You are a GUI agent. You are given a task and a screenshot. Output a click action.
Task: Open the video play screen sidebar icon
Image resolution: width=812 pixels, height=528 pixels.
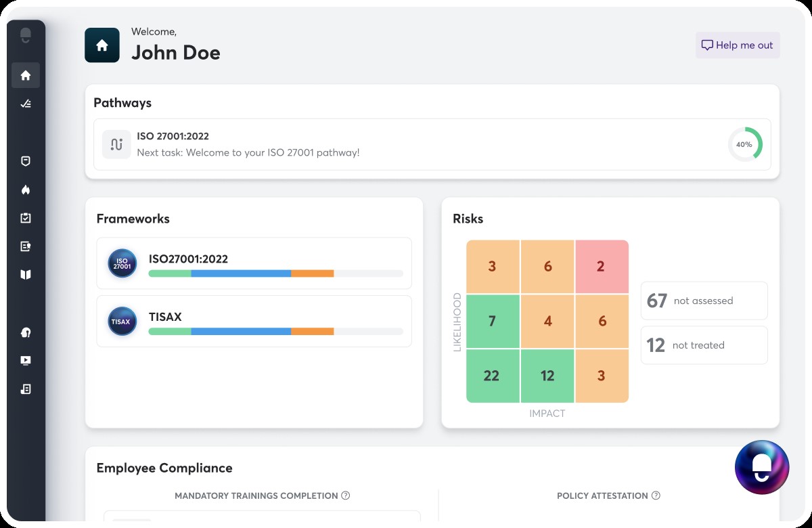point(26,361)
